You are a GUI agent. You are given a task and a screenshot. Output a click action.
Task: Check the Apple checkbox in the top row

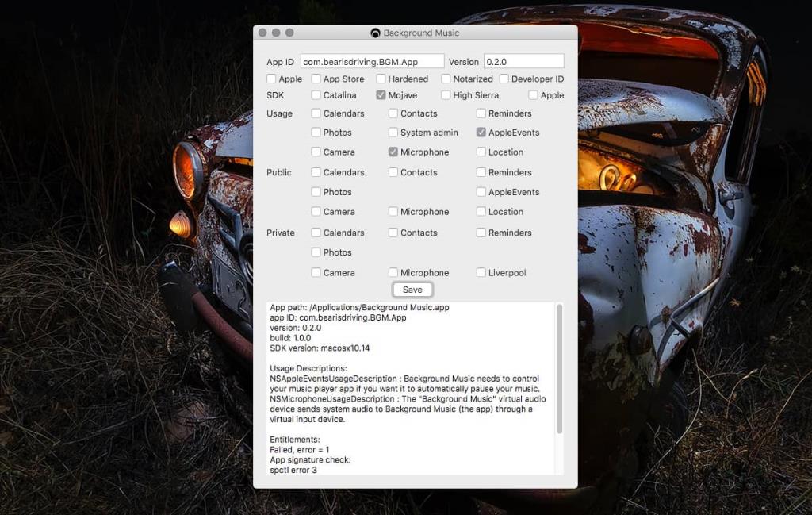[270, 79]
